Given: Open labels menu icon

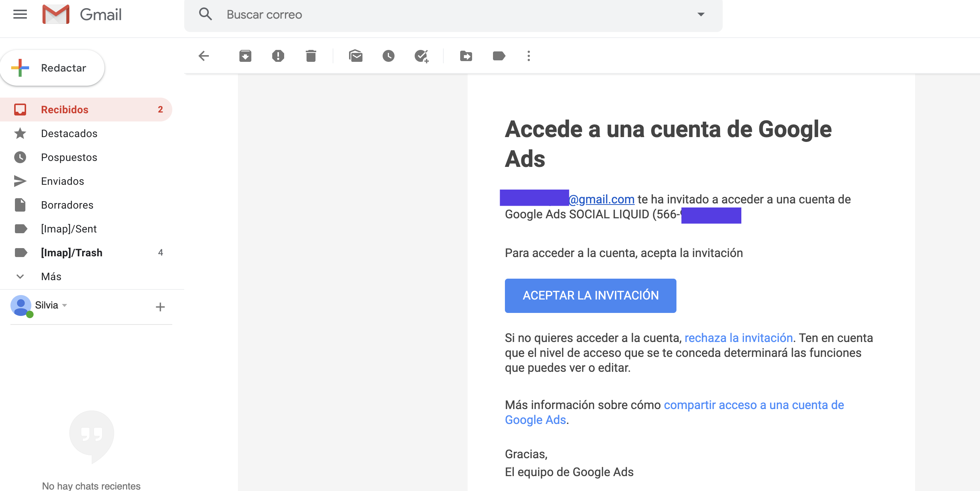Looking at the screenshot, I should pos(499,56).
